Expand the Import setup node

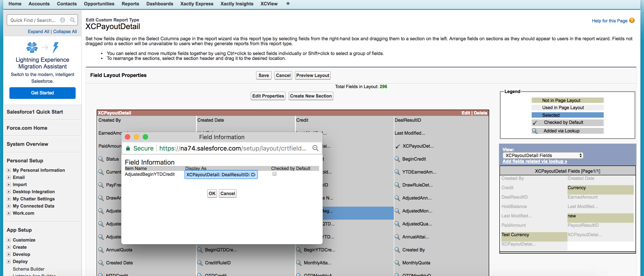(x=9, y=185)
